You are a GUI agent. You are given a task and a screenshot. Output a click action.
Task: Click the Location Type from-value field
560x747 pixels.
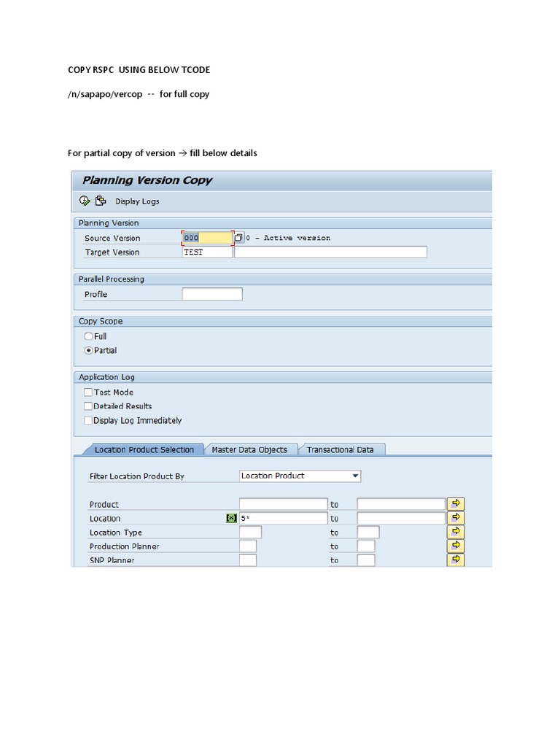pyautogui.click(x=250, y=532)
